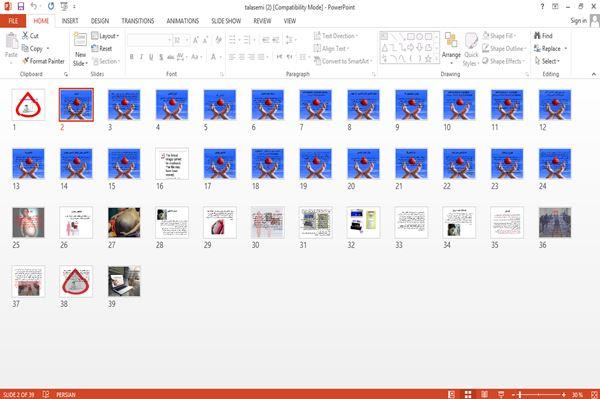This screenshot has width=600, height=399.
Task: Click the zoom out minus button
Action: pyautogui.click(x=514, y=394)
